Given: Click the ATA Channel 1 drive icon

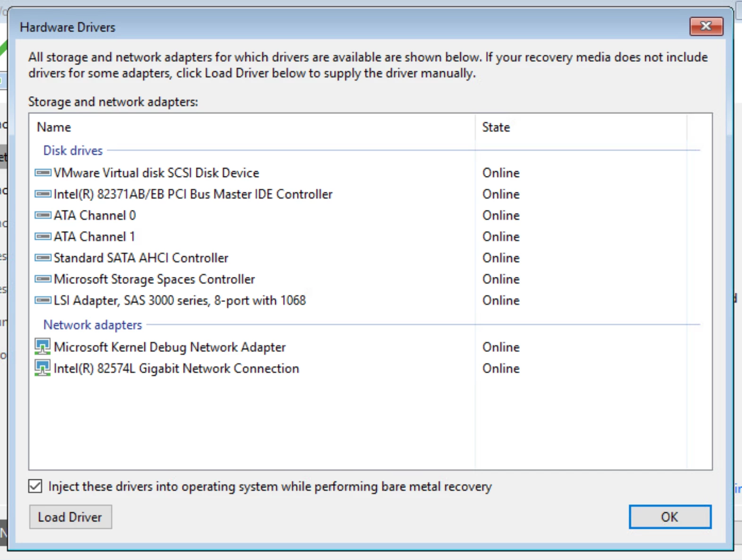Looking at the screenshot, I should pos(43,236).
